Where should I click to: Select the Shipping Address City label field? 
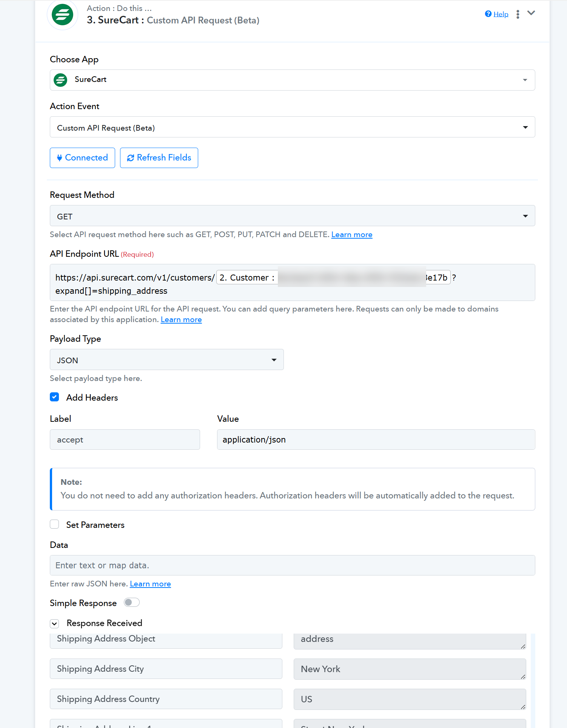click(x=166, y=669)
